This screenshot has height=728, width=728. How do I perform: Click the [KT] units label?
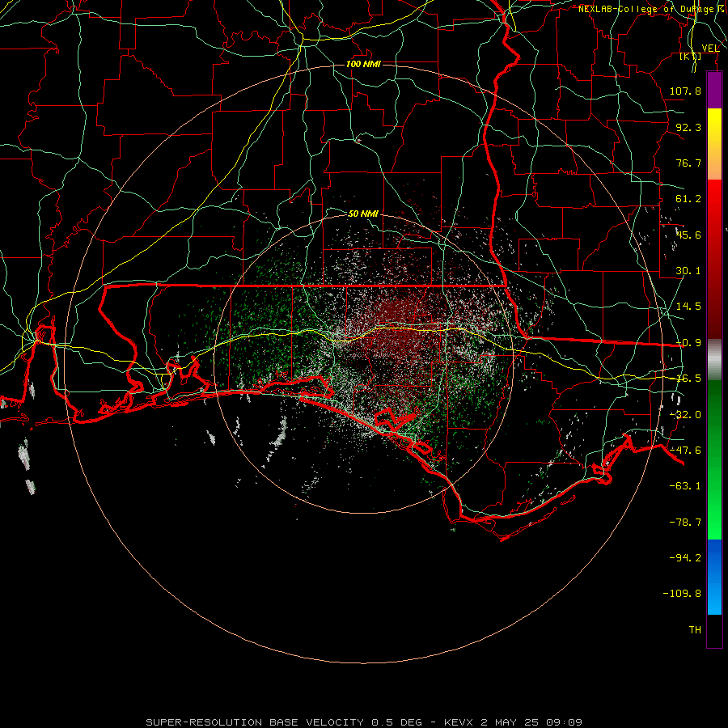[x=691, y=56]
